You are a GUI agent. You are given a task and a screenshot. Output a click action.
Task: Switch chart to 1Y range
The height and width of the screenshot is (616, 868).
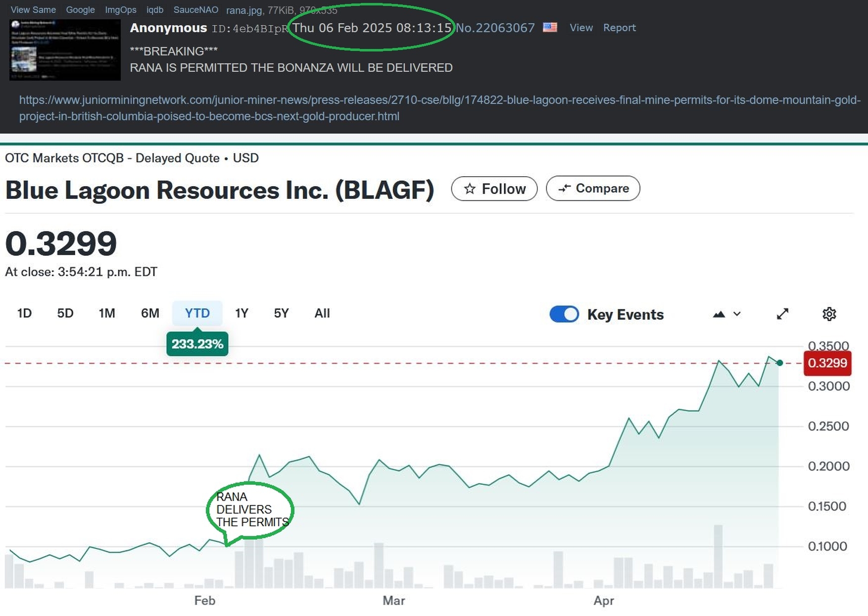[241, 313]
